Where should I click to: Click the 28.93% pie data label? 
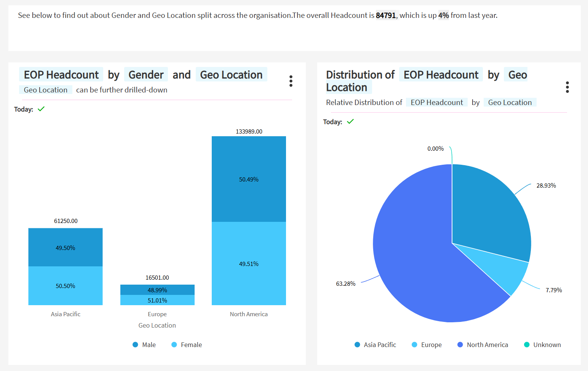[x=546, y=185]
